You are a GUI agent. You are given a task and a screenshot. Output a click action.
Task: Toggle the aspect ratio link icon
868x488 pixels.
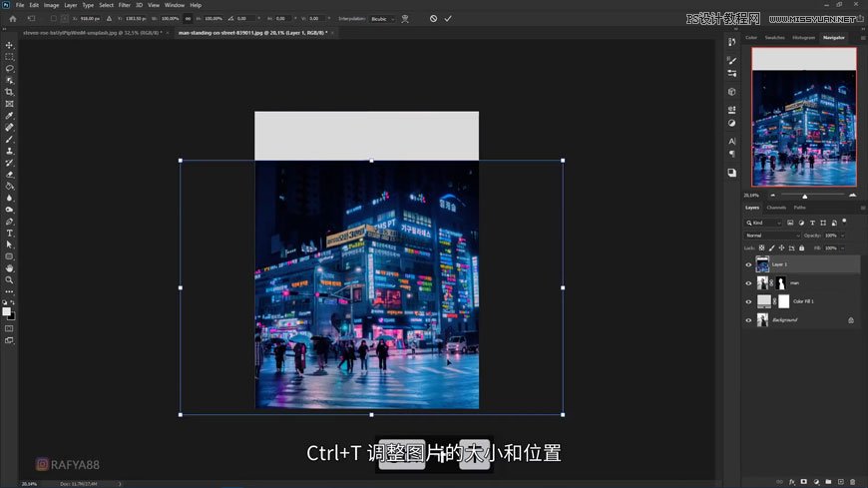189,18
